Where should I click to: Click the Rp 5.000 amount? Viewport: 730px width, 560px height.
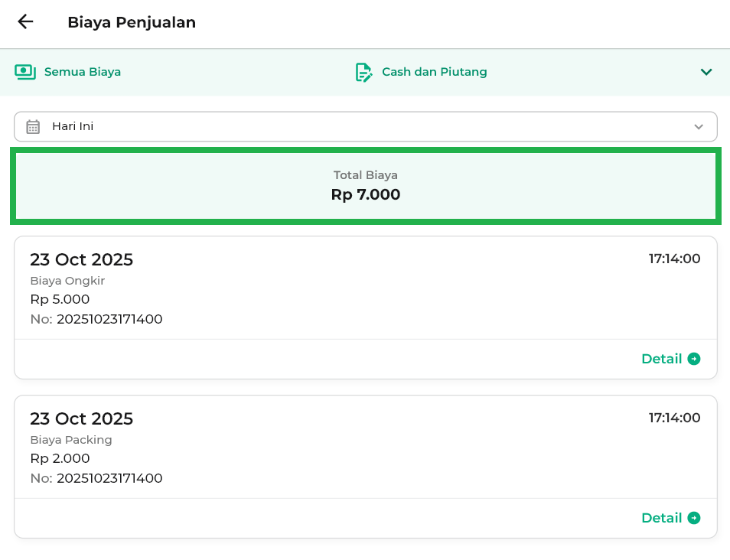(60, 299)
